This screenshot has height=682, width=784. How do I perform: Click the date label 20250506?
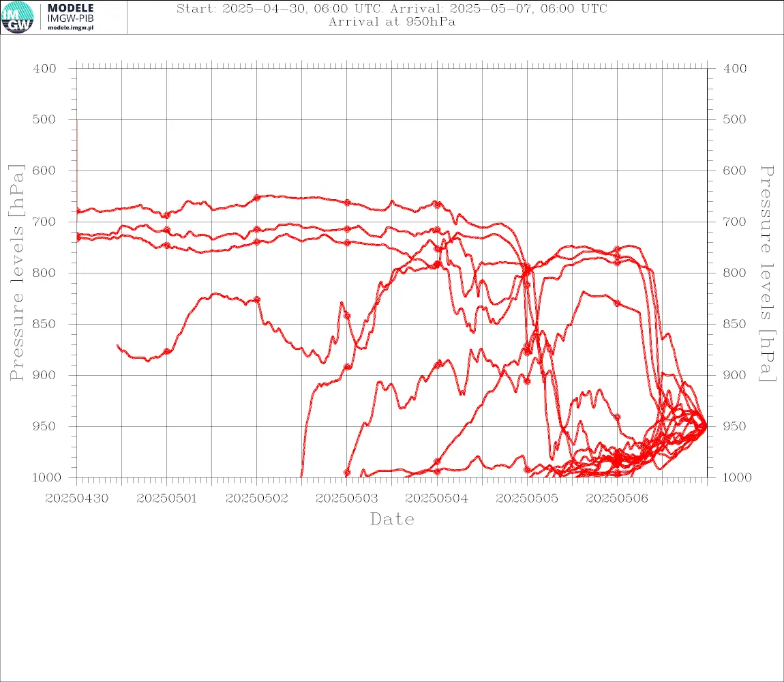[x=617, y=499]
